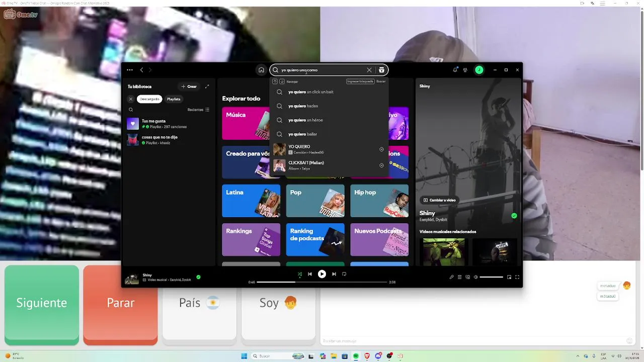Open Spotify Home via house icon
Viewport: 644px width, 362px height.
(261, 70)
